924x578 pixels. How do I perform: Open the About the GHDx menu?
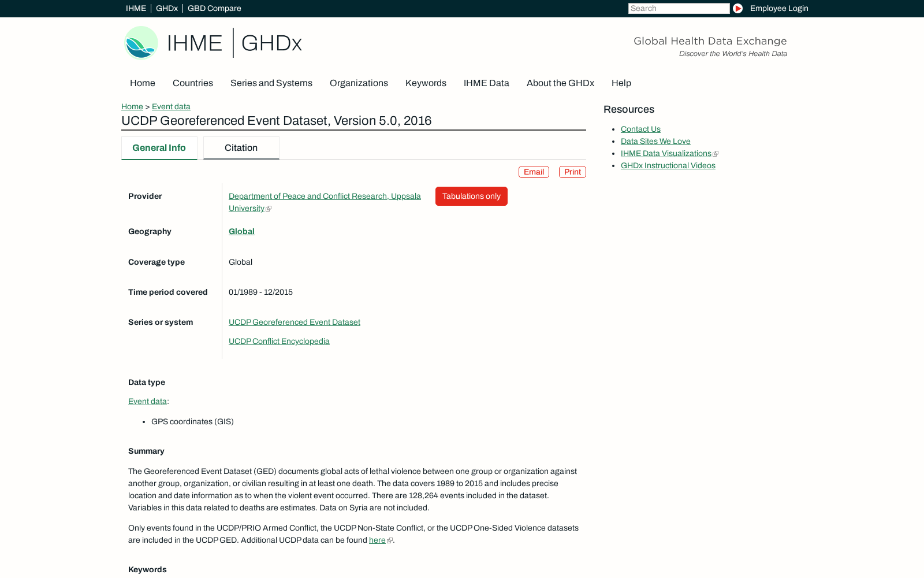click(560, 83)
